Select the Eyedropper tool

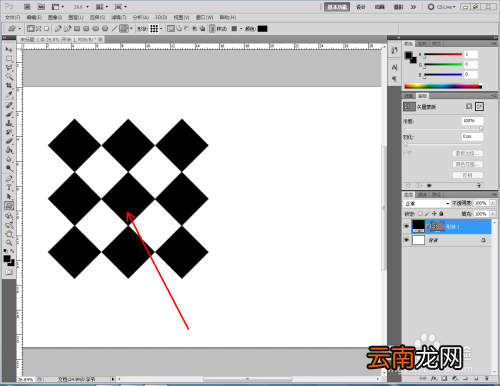coord(9,95)
